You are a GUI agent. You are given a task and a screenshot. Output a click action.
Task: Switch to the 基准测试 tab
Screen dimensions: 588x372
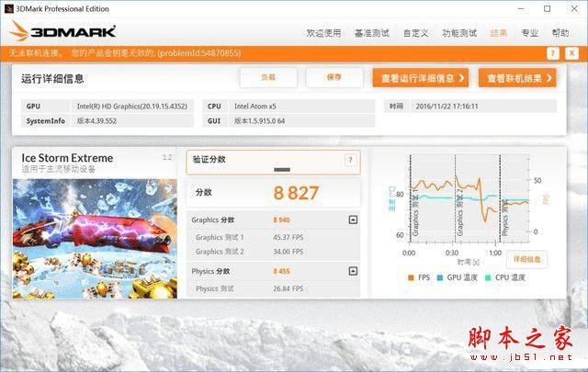point(371,33)
